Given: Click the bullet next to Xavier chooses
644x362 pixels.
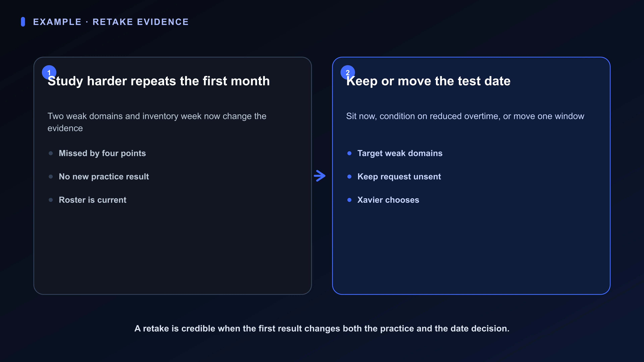Looking at the screenshot, I should tap(350, 200).
